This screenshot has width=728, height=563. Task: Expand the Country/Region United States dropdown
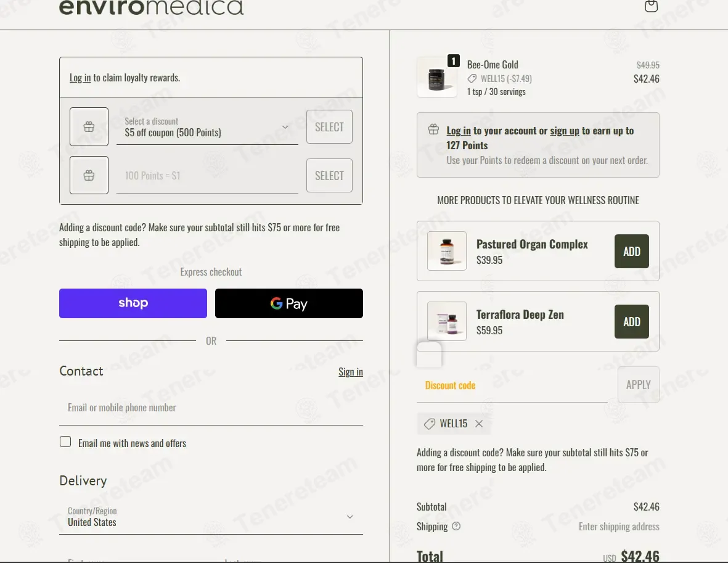click(211, 517)
